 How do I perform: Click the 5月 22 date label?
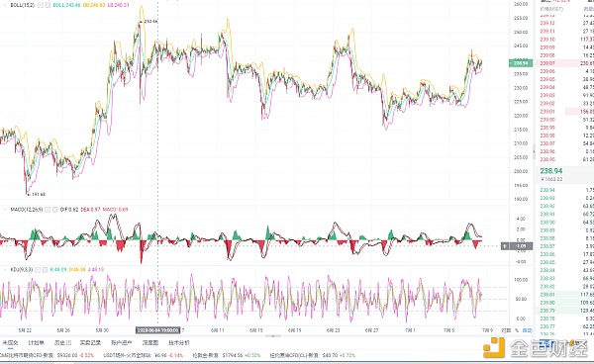(x=25, y=330)
